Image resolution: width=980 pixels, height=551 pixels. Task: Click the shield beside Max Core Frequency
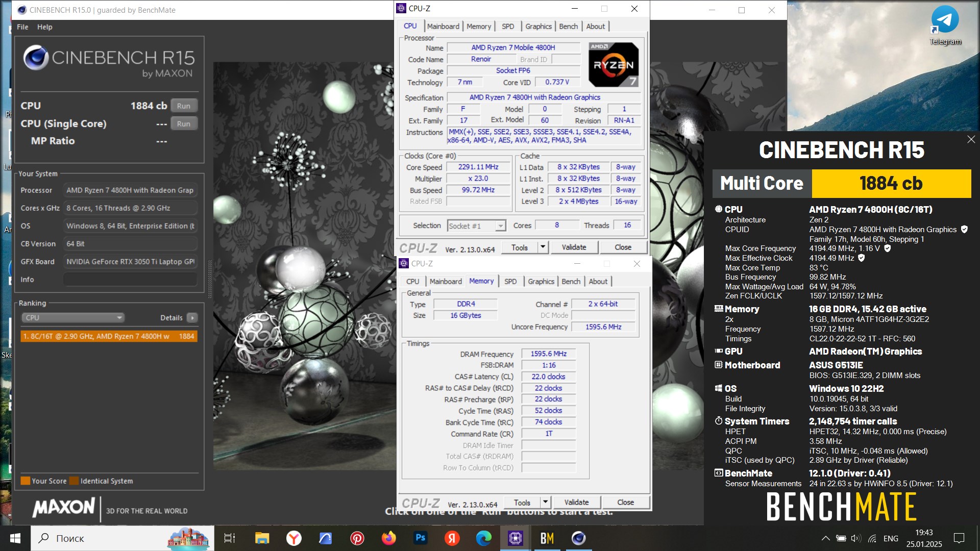887,248
